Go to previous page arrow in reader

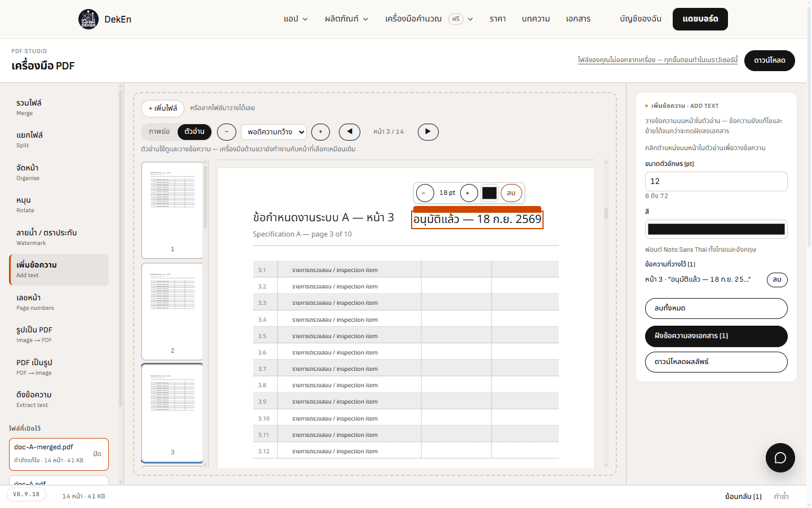(350, 132)
